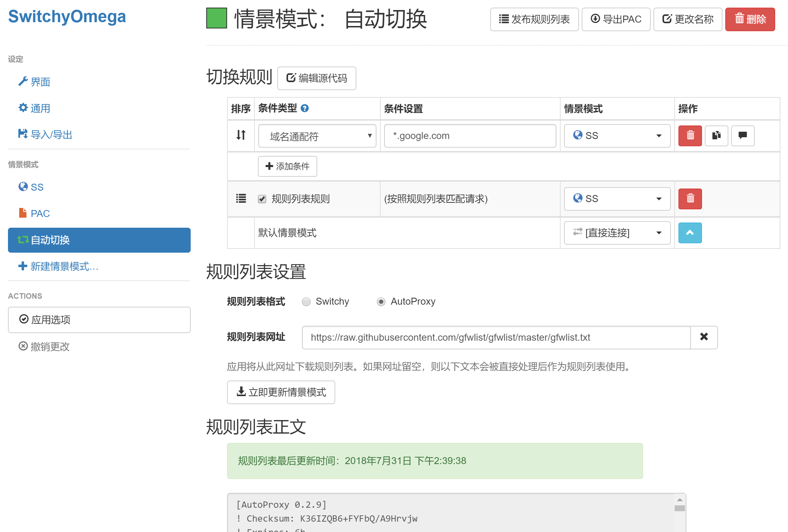Viewport: 788px width, 532px height.
Task: Open the SS profile dropdown for google.com rule
Action: click(x=617, y=136)
